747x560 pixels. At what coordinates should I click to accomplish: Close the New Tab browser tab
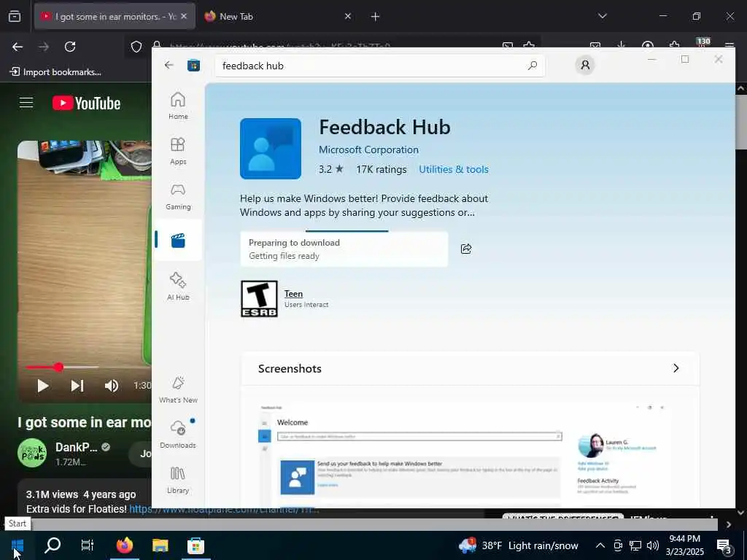coord(348,16)
